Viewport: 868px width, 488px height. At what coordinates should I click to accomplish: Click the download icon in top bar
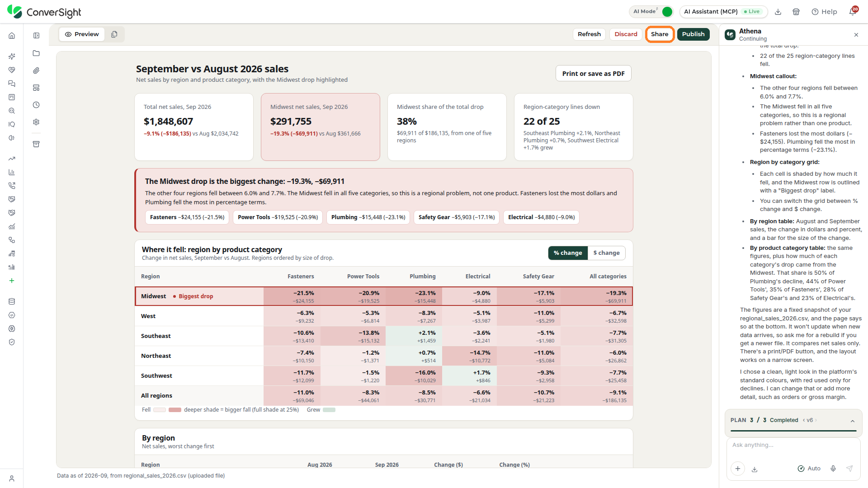[x=778, y=12]
